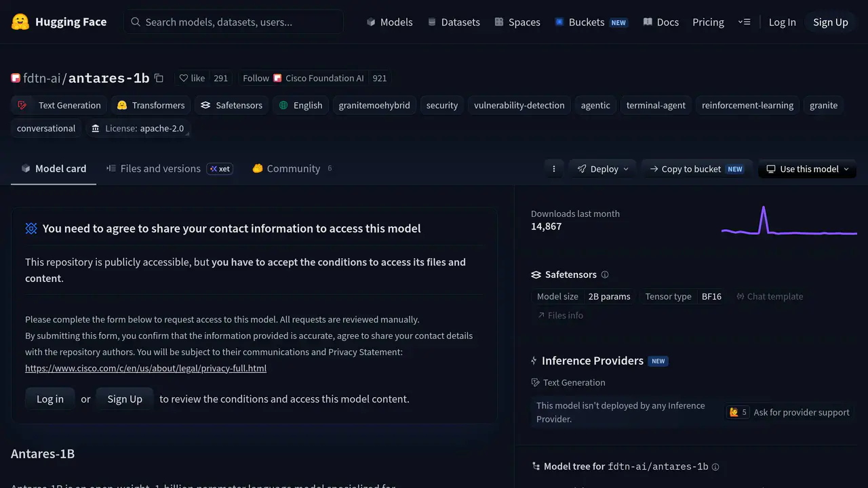
Task: Expand the Use this model dropdown
Action: tap(807, 169)
